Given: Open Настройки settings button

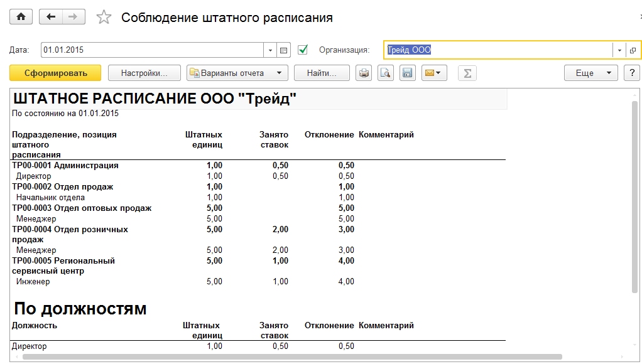Looking at the screenshot, I should 144,73.
